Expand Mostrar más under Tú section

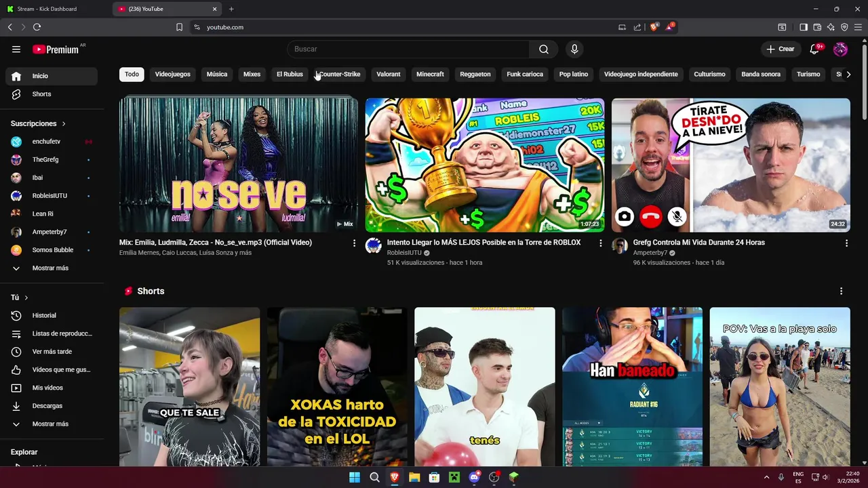52,424
